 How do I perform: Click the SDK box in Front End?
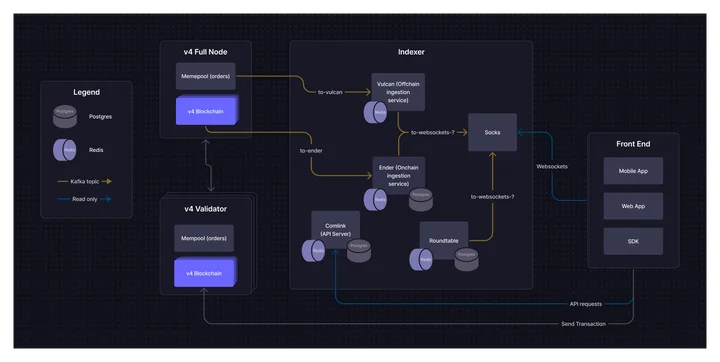pyautogui.click(x=633, y=241)
